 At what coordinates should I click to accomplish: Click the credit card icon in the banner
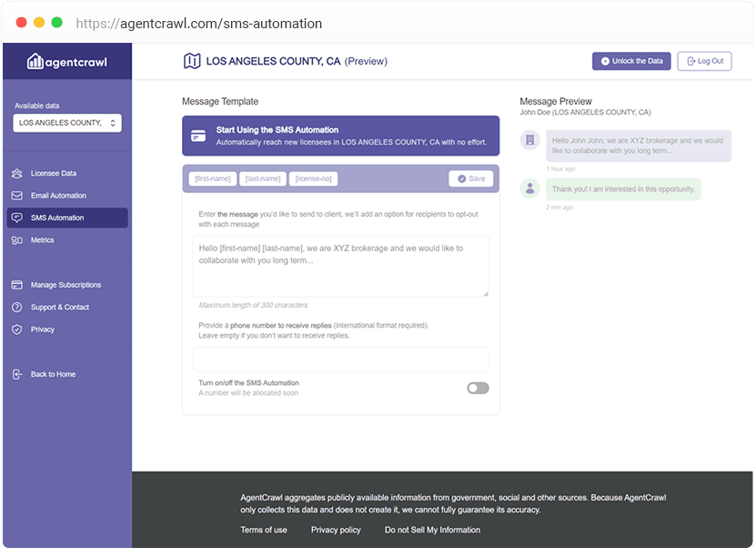(198, 136)
